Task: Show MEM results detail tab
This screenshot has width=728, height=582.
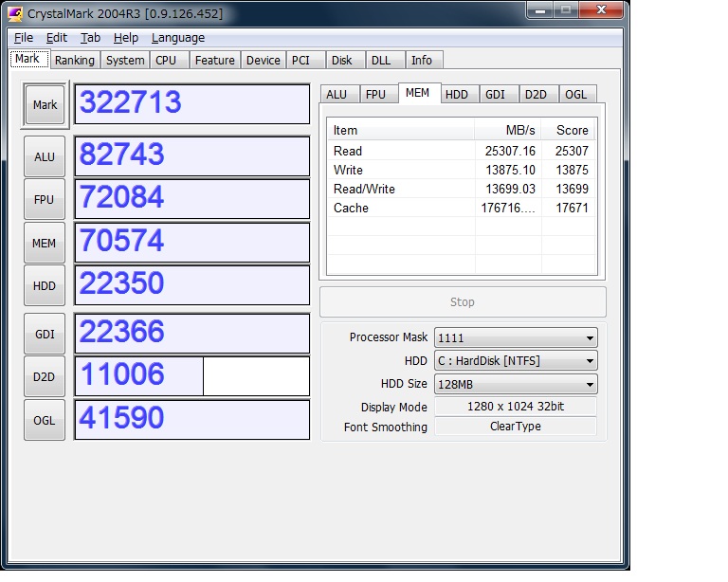Action: [x=419, y=93]
